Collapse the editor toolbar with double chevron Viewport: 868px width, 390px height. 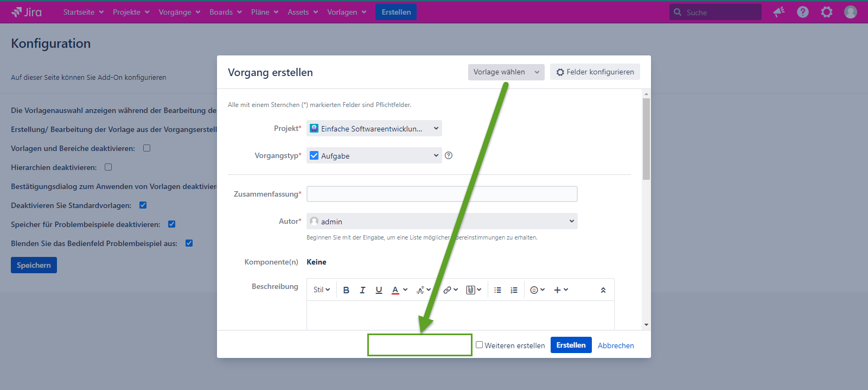603,290
